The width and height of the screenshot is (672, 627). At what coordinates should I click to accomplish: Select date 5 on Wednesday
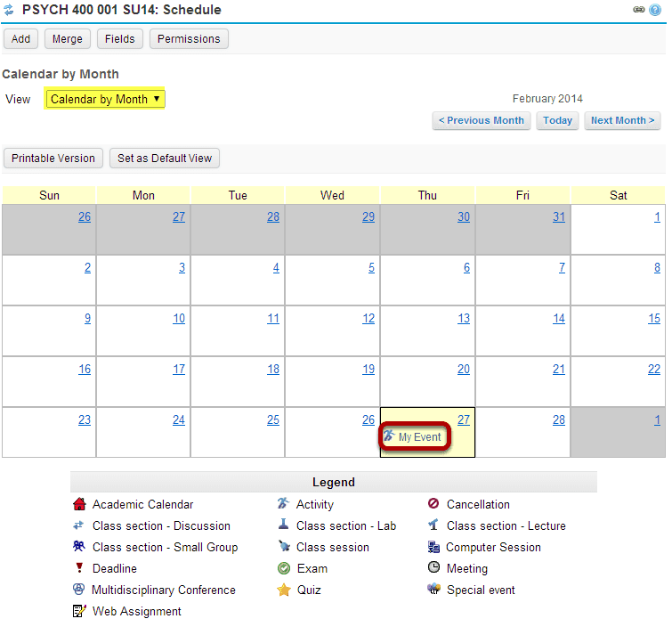[x=371, y=267]
